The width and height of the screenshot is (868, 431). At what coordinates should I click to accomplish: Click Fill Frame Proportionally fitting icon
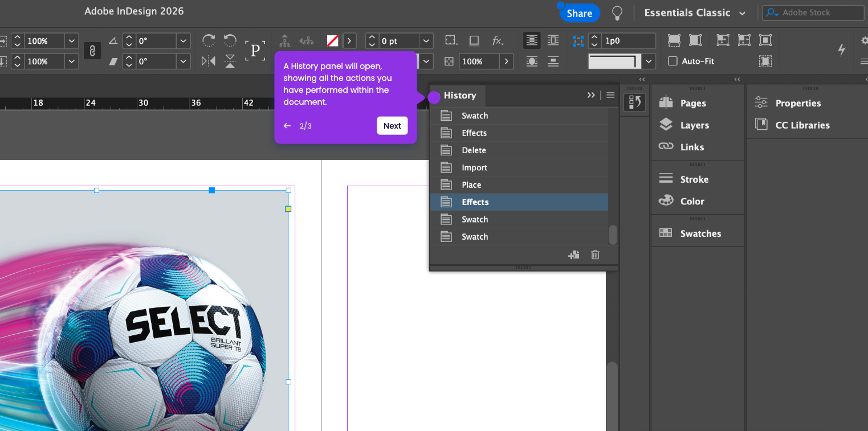[x=674, y=40]
